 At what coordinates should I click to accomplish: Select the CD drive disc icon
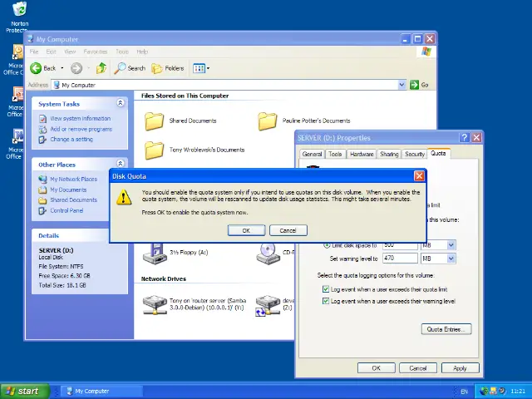point(268,253)
